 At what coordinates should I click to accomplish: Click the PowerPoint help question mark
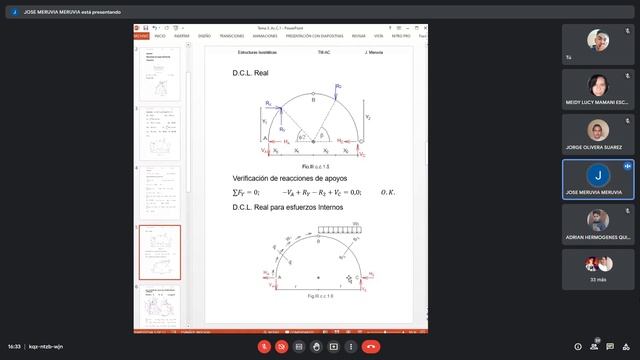390,28
